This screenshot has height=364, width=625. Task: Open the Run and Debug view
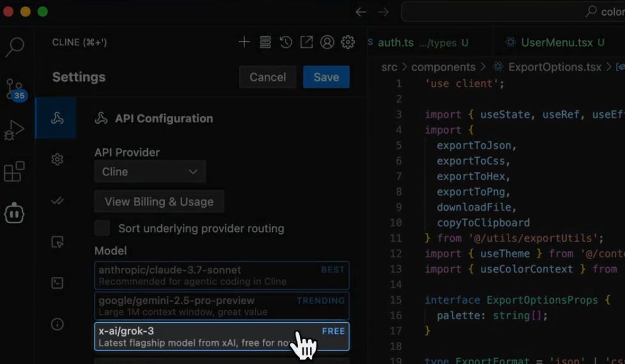coord(15,130)
